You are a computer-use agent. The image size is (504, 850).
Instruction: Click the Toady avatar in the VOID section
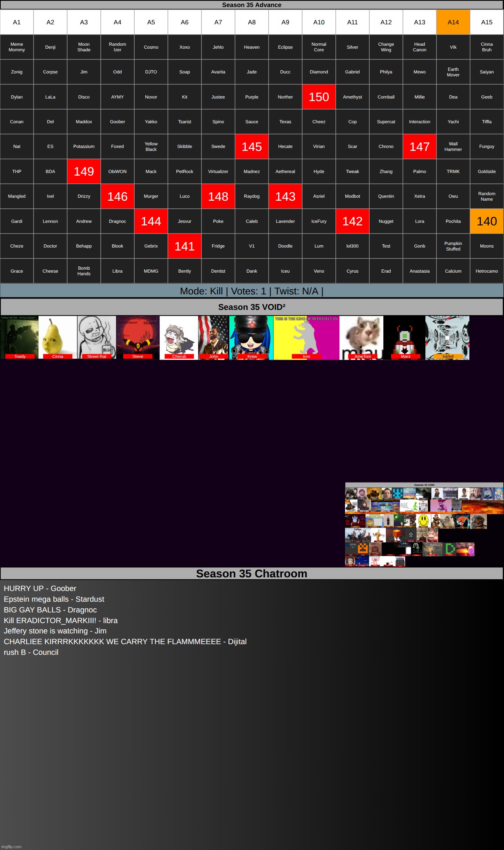pos(19,337)
